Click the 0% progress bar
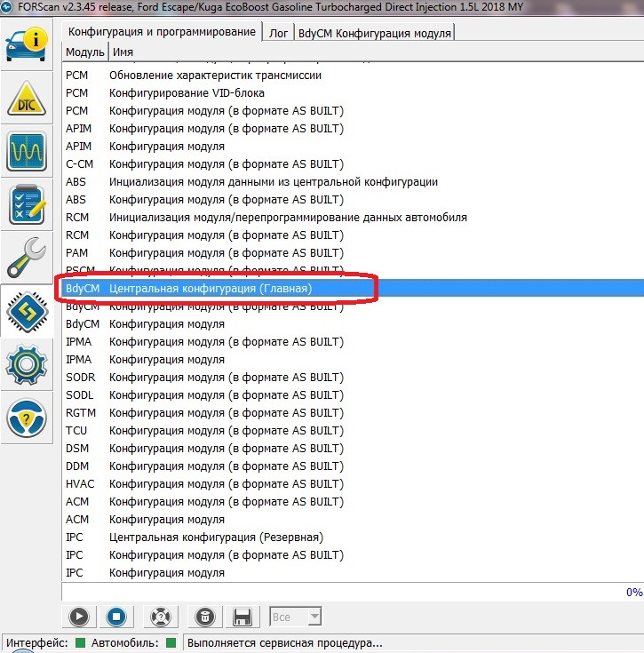This screenshot has height=653, width=644. point(353,592)
